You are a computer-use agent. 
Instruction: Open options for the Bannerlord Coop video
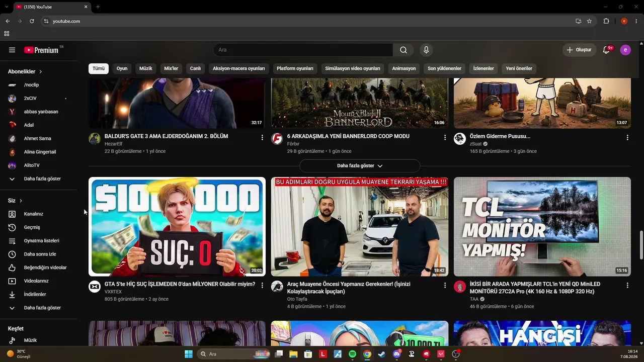pyautogui.click(x=445, y=137)
